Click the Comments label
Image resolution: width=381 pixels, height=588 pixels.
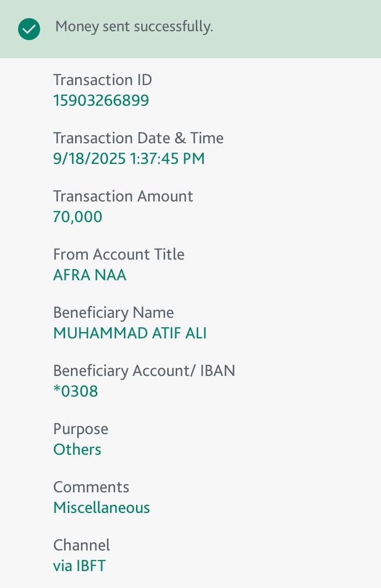tap(91, 487)
